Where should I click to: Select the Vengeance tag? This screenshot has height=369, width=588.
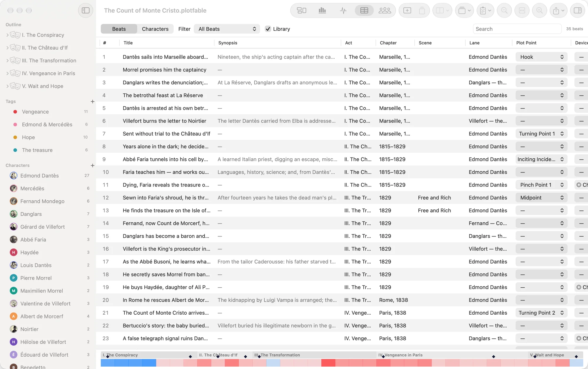pyautogui.click(x=35, y=112)
